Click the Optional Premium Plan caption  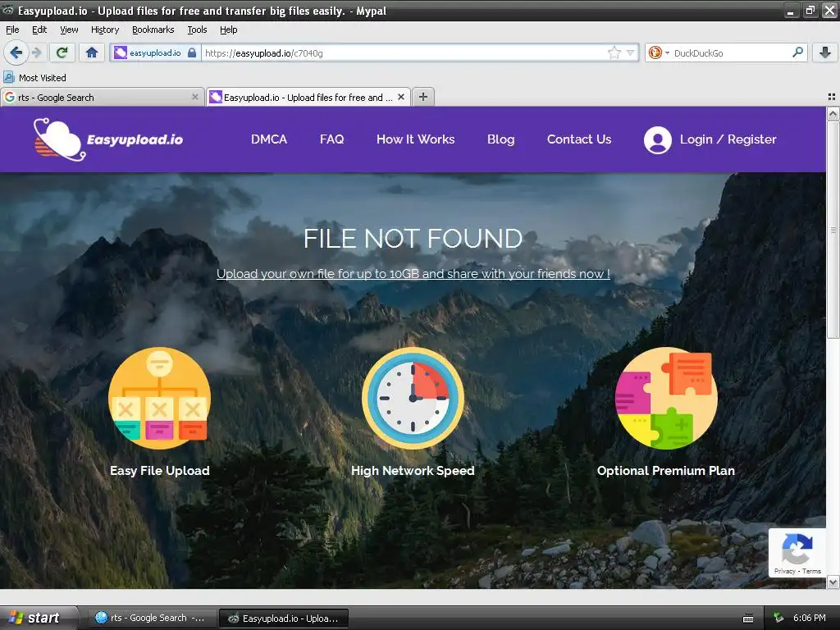coord(666,470)
